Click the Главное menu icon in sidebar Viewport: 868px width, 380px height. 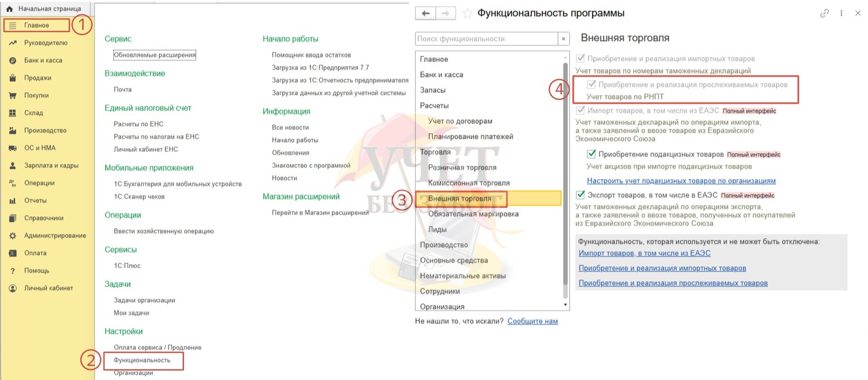click(x=13, y=25)
